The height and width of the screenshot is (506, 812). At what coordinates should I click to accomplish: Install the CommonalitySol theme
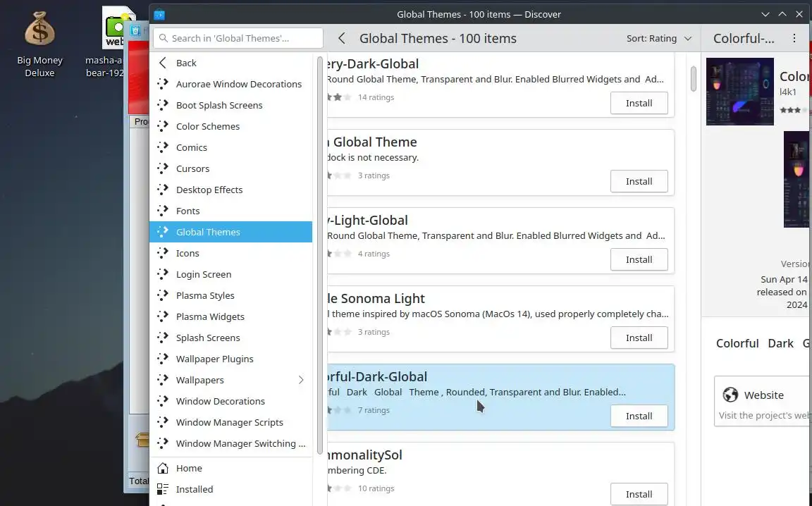pos(639,494)
